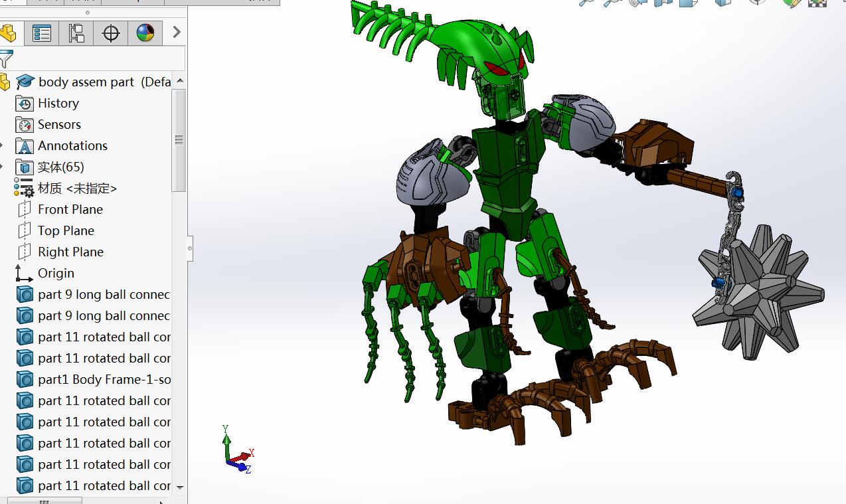Open the PropertyManager tab
The image size is (846, 504).
tap(42, 33)
